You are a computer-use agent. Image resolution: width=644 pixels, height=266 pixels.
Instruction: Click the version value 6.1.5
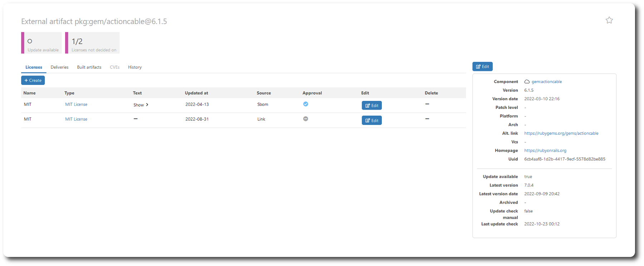point(529,90)
